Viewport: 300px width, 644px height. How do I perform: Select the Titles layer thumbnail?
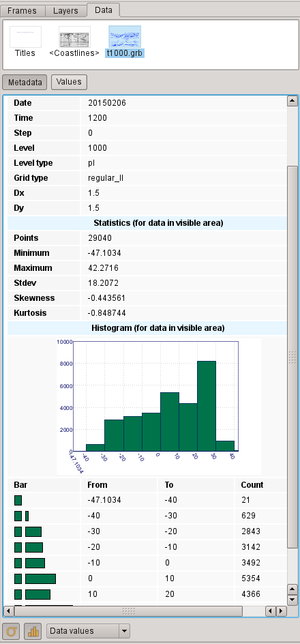click(25, 37)
